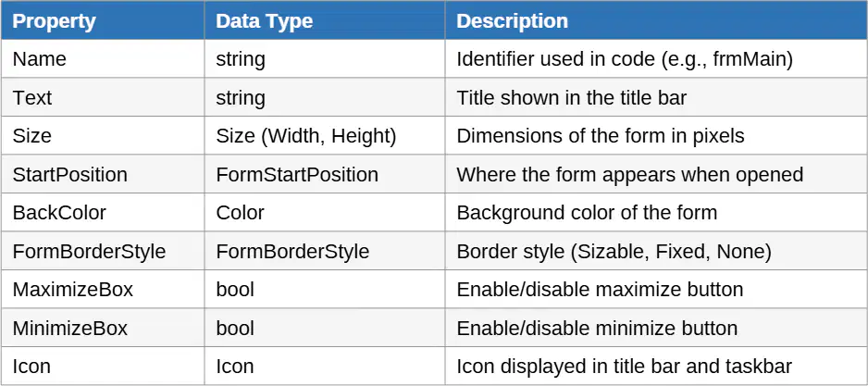
Task: Select 'Title shown in the title bar' text
Action: (x=572, y=97)
